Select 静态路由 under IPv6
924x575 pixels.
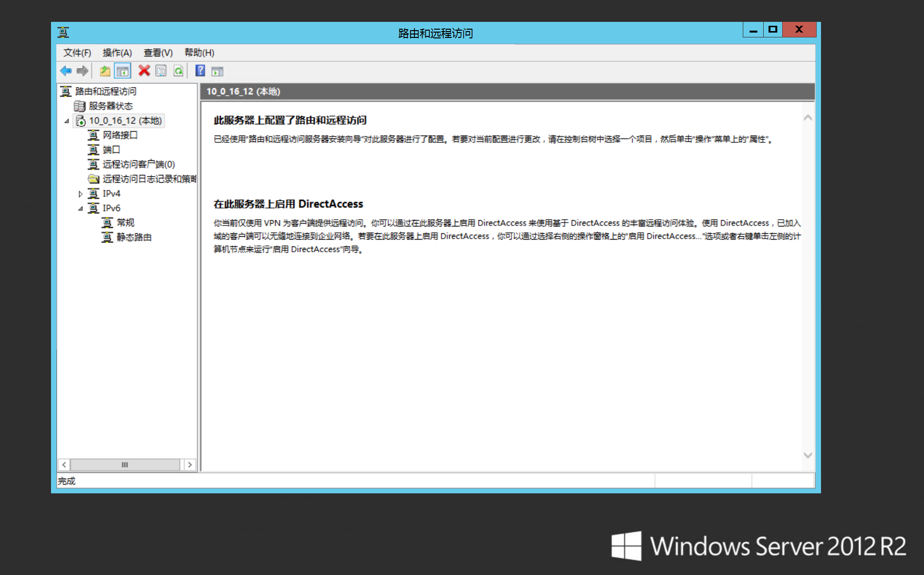134,237
